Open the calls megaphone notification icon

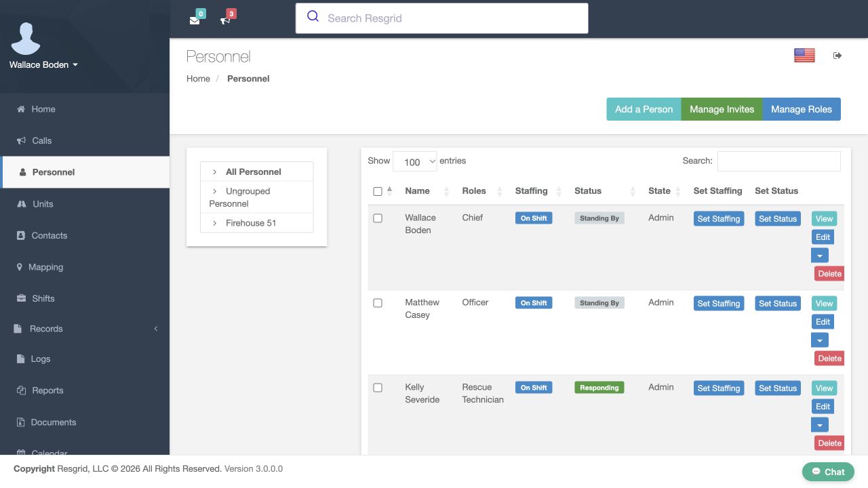coord(225,20)
